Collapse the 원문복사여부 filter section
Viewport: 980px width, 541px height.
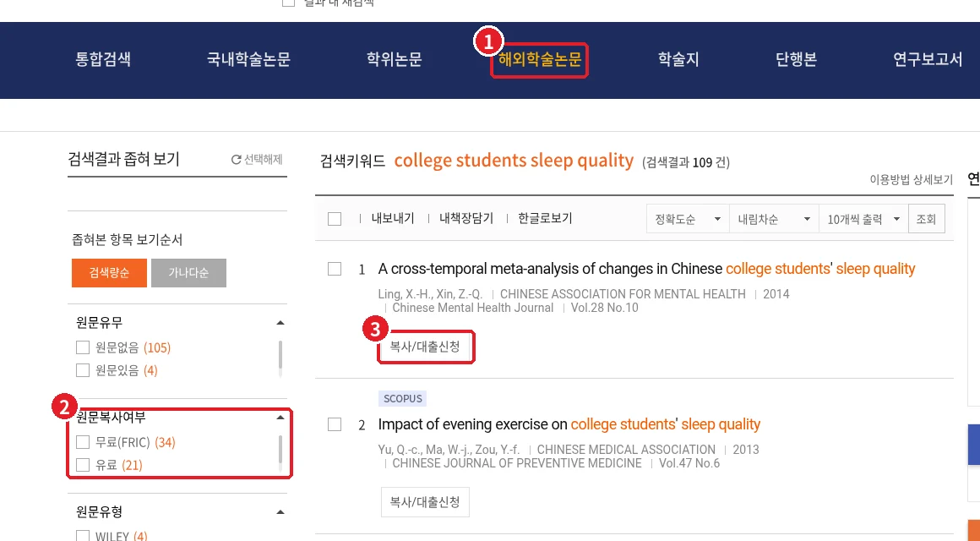(x=280, y=418)
